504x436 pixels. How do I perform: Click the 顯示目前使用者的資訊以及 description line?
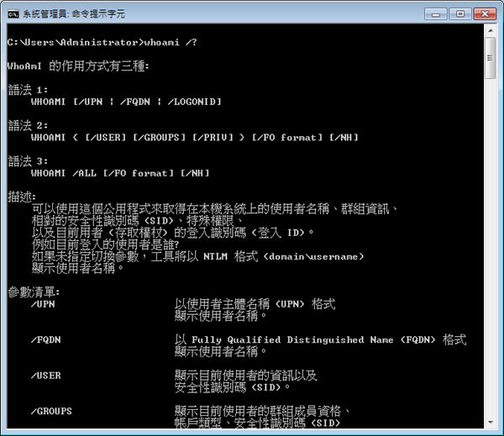(x=246, y=376)
